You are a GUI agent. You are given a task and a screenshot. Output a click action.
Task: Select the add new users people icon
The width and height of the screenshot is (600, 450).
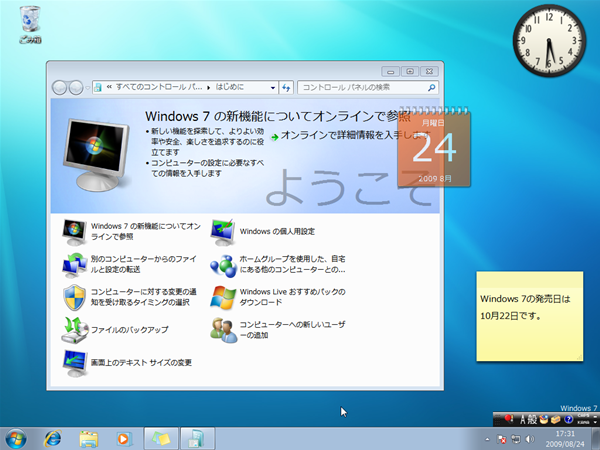pos(223,330)
